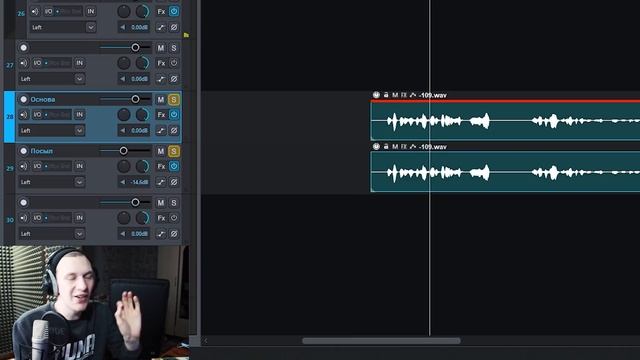Invert phase on Посыл track
Screen dimensions: 640x360
(x=174, y=182)
